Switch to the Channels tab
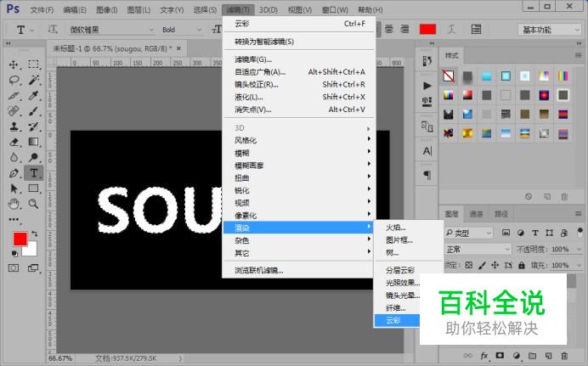Screen dimensions: 588x366 click(x=476, y=214)
